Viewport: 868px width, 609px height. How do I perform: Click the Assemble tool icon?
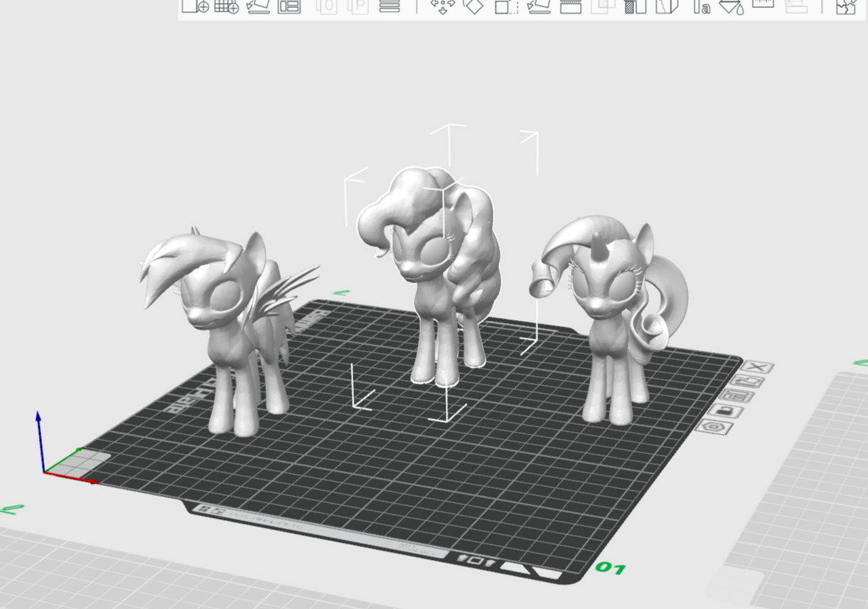point(796,6)
